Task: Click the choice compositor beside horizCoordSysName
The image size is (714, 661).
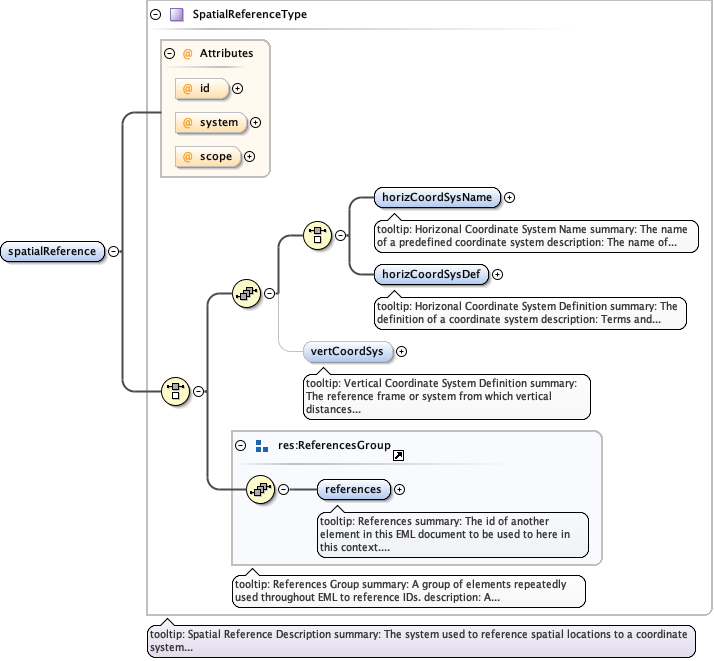Action: [317, 235]
